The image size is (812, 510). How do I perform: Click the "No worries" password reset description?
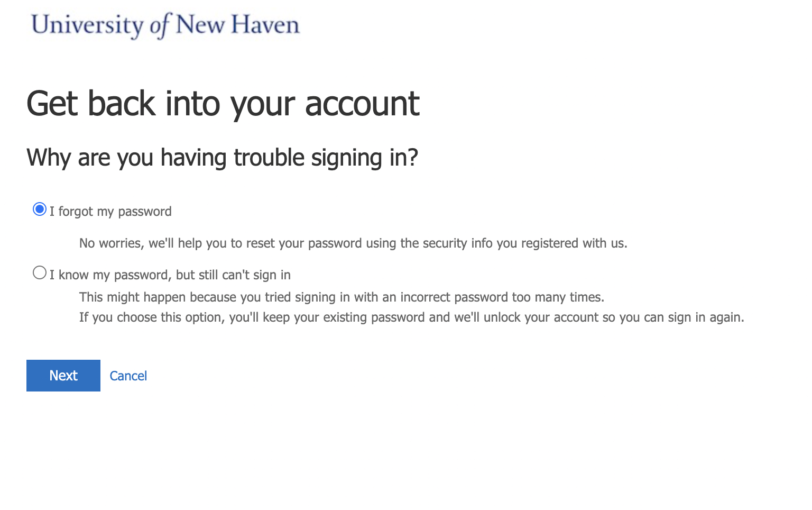(x=353, y=243)
